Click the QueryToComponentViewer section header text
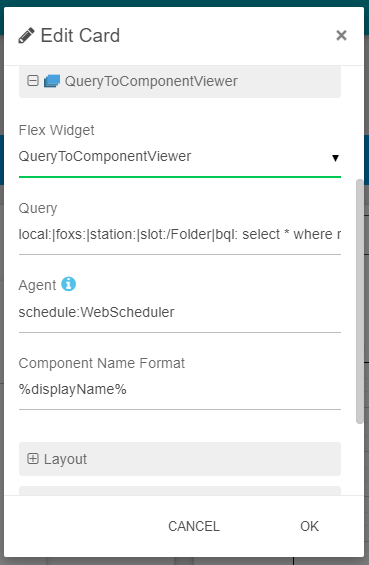This screenshot has height=565, width=369. tap(151, 81)
